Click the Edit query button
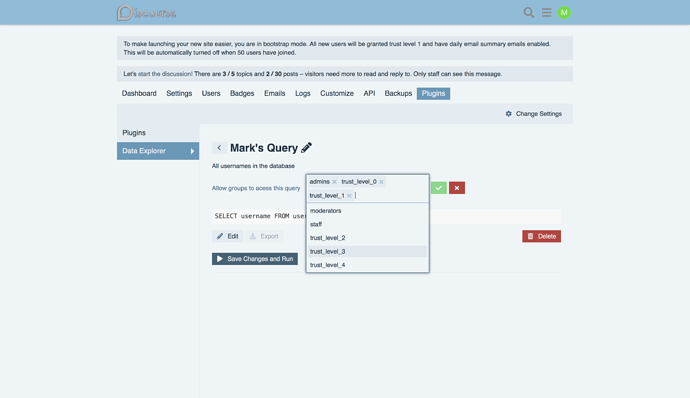 [228, 236]
